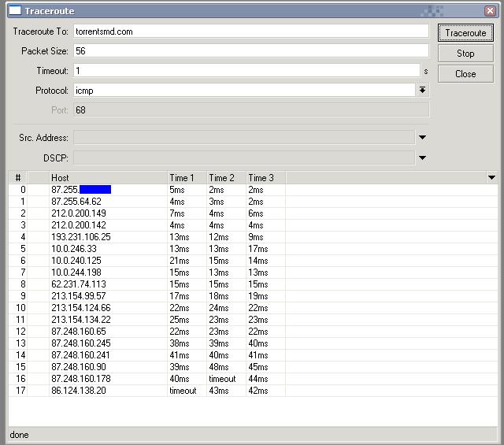
Task: Open the table columns dropdown arrow
Action: click(x=492, y=178)
